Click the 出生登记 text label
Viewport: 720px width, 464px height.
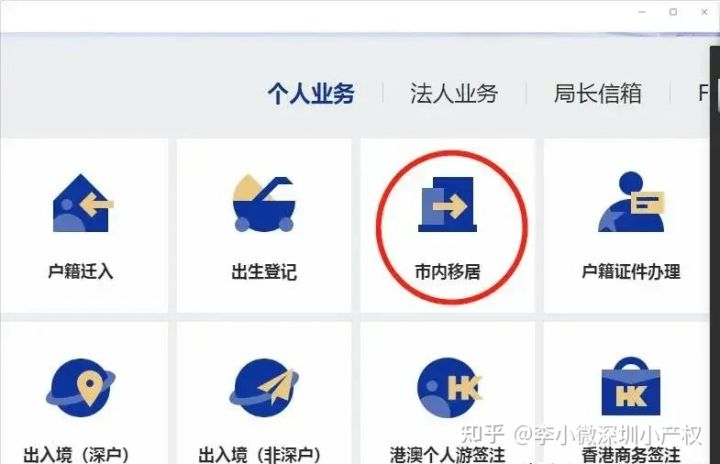click(264, 272)
